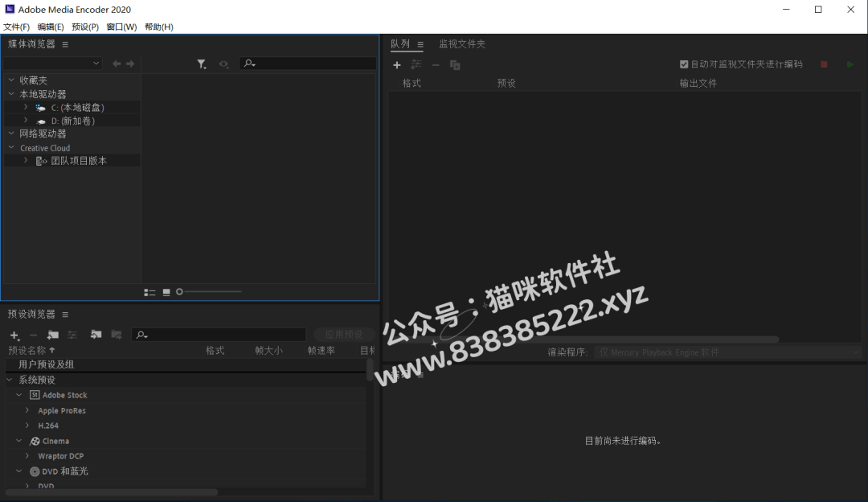The height and width of the screenshot is (502, 868).
Task: Switch media browser to thumbnail view
Action: point(166,292)
